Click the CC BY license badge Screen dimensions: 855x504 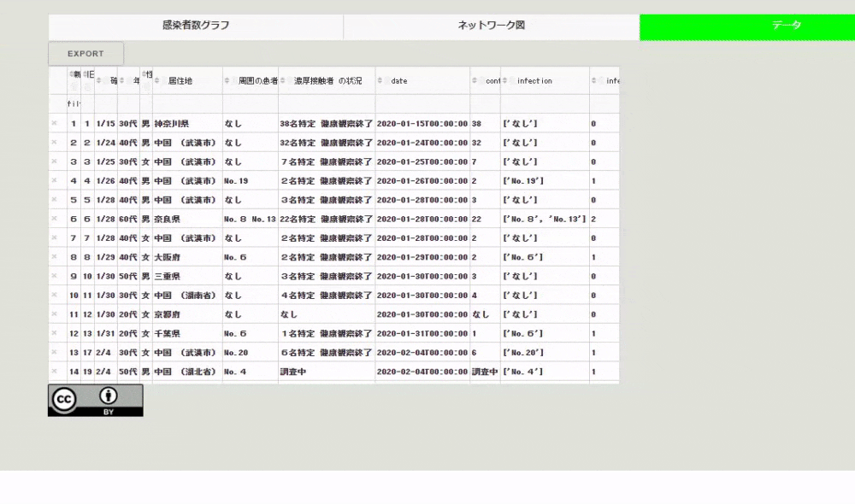[x=96, y=399]
